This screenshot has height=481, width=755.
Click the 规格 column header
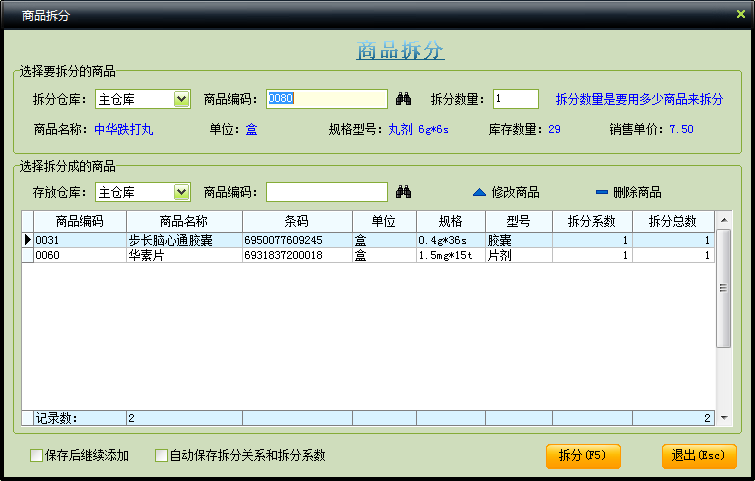click(451, 221)
